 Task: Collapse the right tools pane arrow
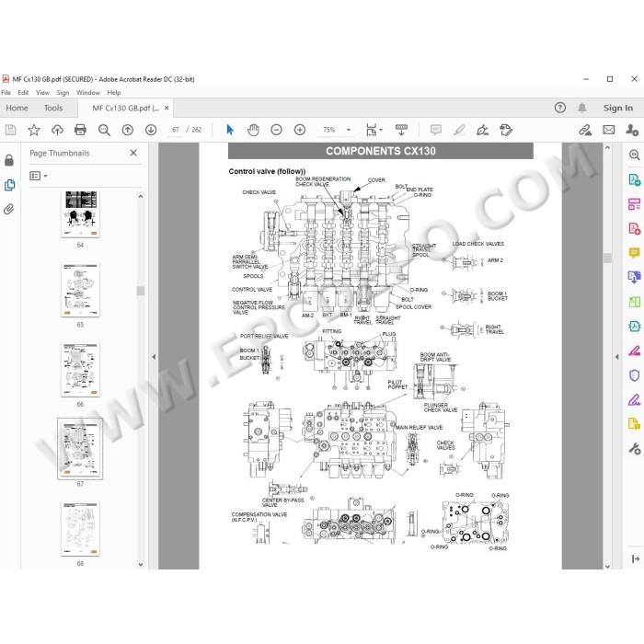click(x=617, y=357)
